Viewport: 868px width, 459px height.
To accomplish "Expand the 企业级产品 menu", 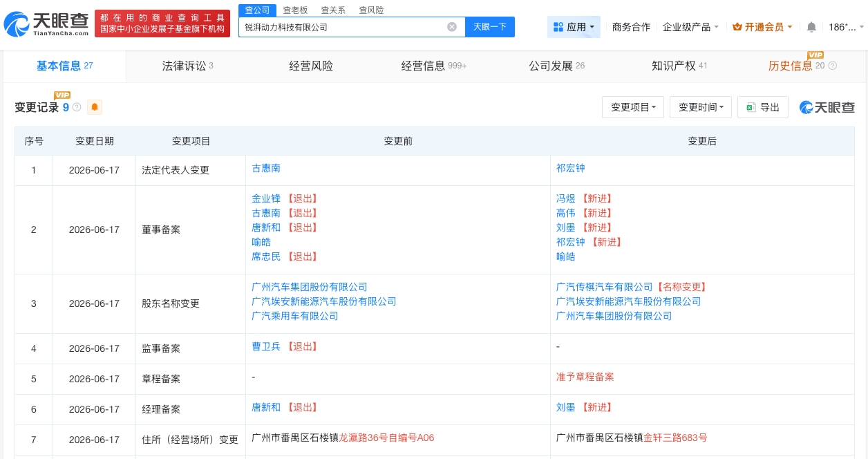I will pos(690,27).
